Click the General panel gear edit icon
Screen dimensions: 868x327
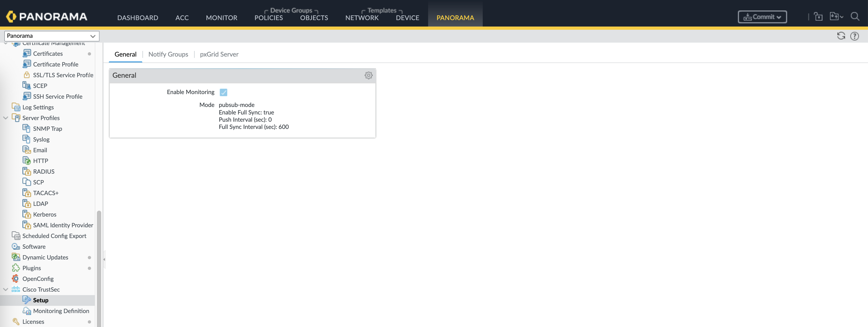point(368,75)
